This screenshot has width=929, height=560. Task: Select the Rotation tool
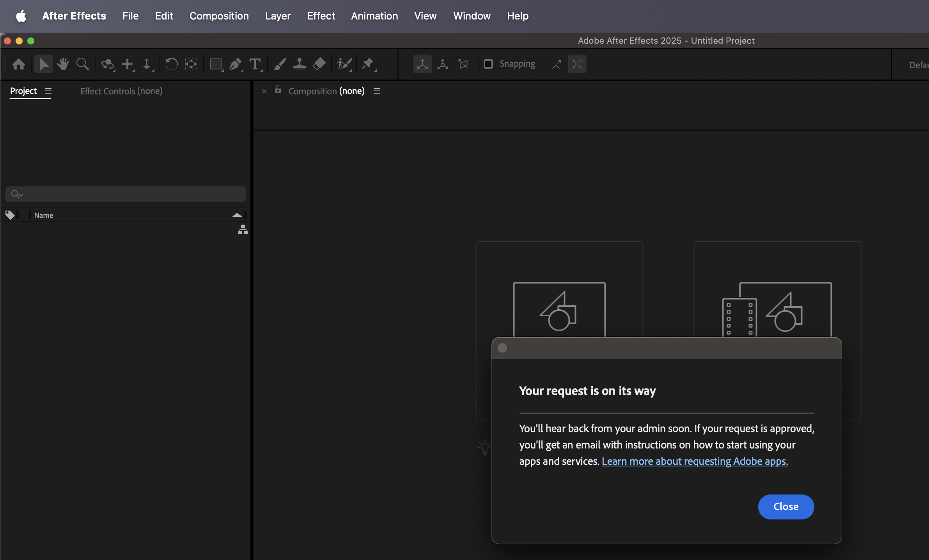(171, 64)
